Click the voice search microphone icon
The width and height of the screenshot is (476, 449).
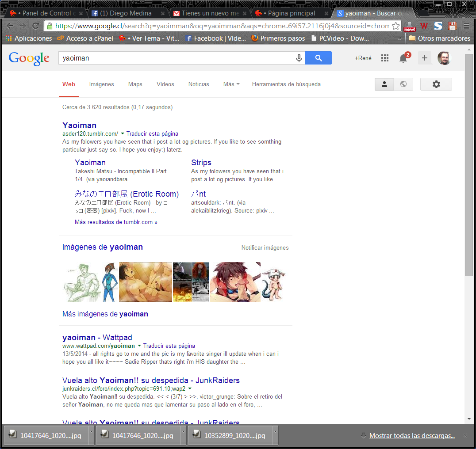coord(299,58)
